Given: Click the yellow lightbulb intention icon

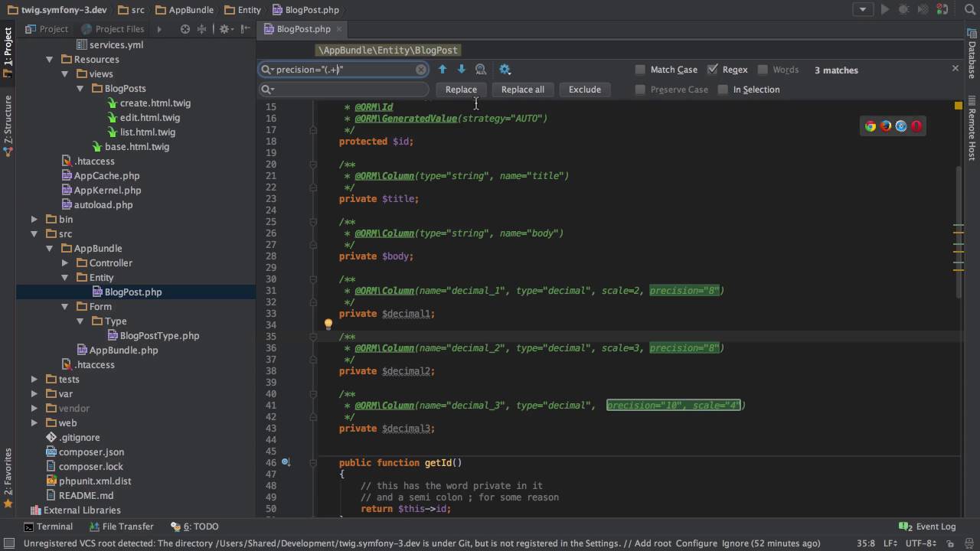Looking at the screenshot, I should click(x=328, y=324).
